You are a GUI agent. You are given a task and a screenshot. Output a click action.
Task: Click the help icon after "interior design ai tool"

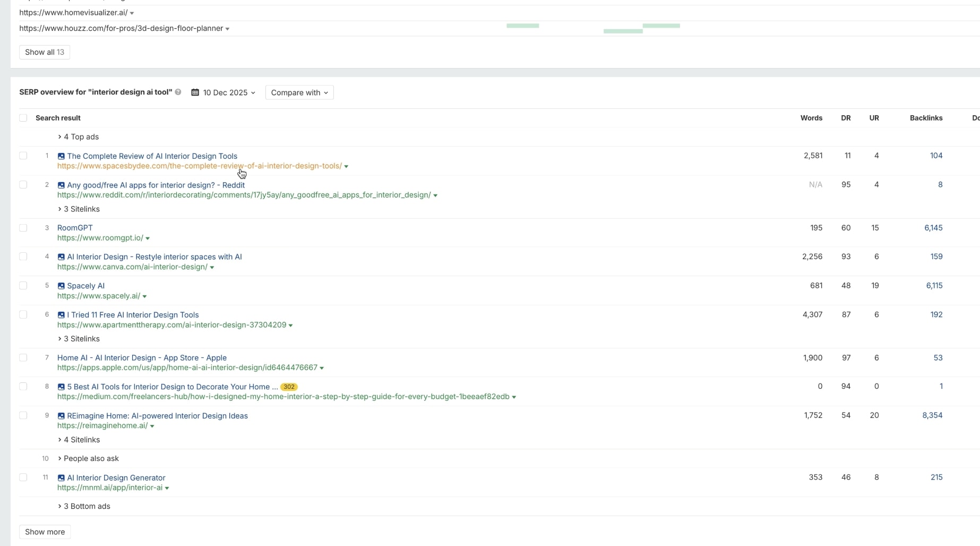(x=178, y=92)
